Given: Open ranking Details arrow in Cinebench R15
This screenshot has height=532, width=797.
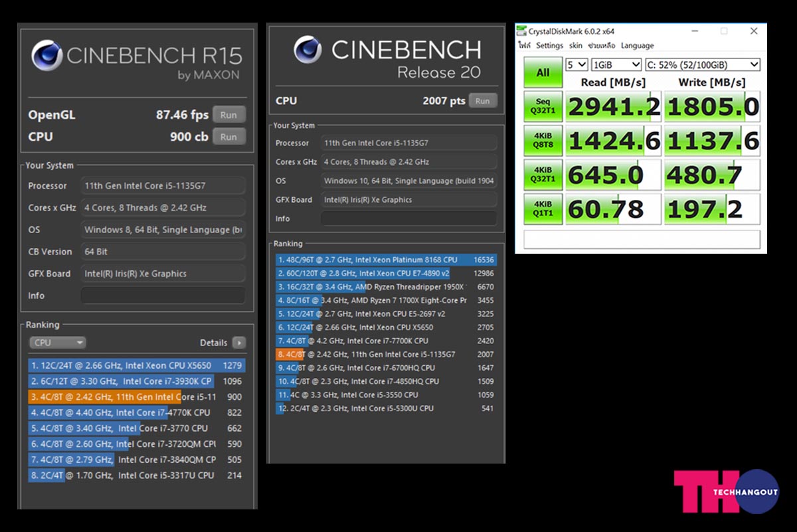Looking at the screenshot, I should click(x=238, y=343).
